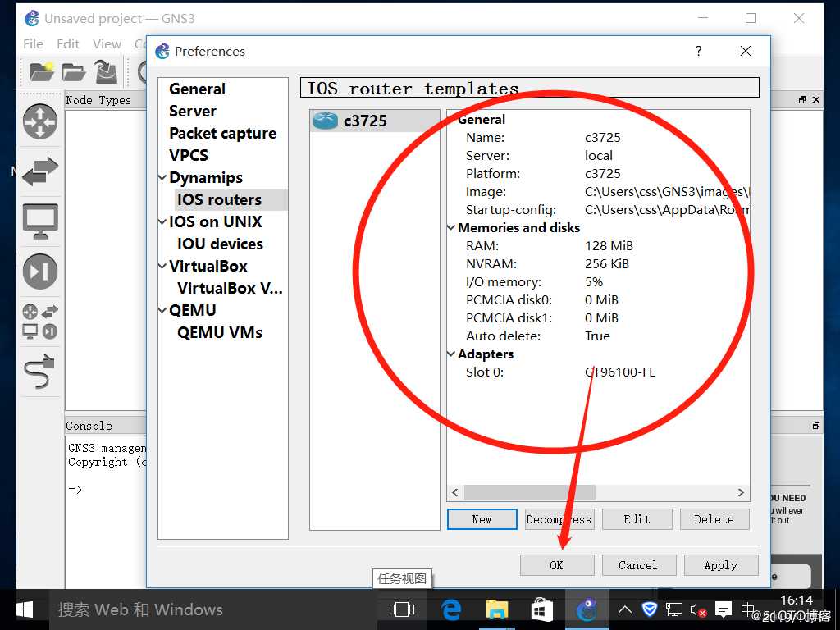Select Packet capture preferences page
Screen dimensions: 840x630
click(x=223, y=134)
